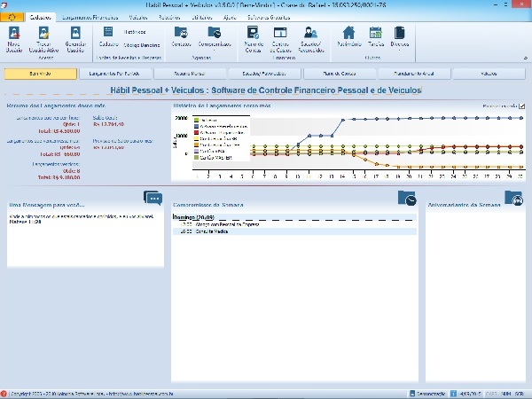Click the Hábil Pessoal + Veículos title heading
The height and width of the screenshot is (399, 532).
coord(266,90)
